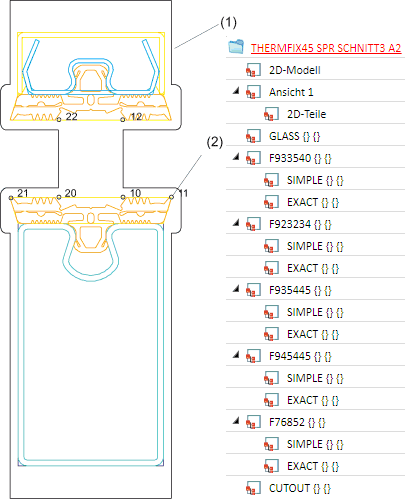Screen dimensions: 405x499
Task: Click point 22 marker in drawing
Action: click(x=59, y=119)
